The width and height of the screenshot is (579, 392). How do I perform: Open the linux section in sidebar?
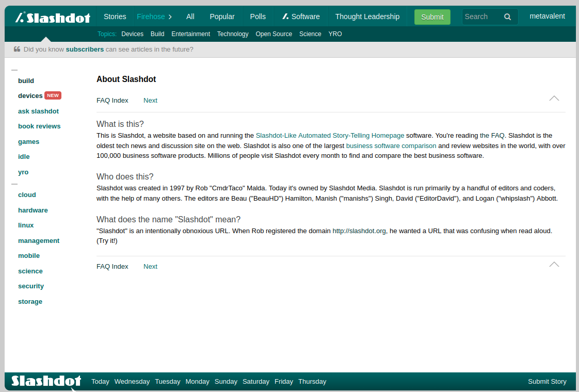point(26,225)
